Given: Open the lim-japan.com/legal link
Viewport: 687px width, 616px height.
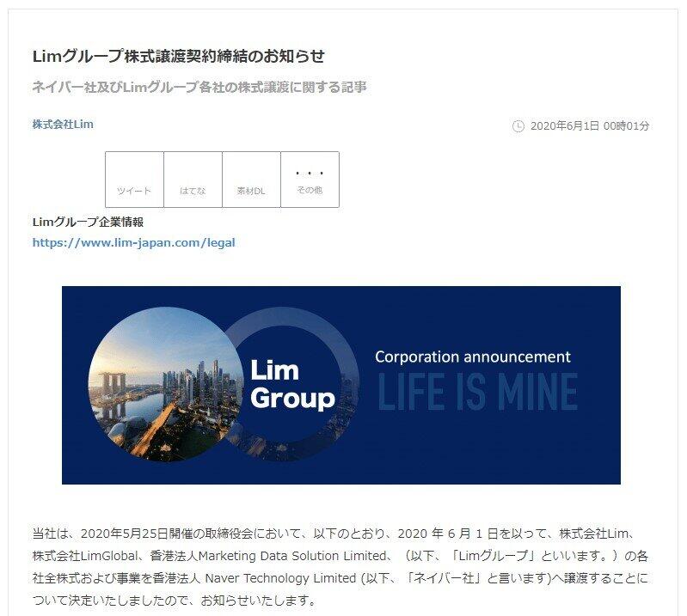Looking at the screenshot, I should coord(133,242).
